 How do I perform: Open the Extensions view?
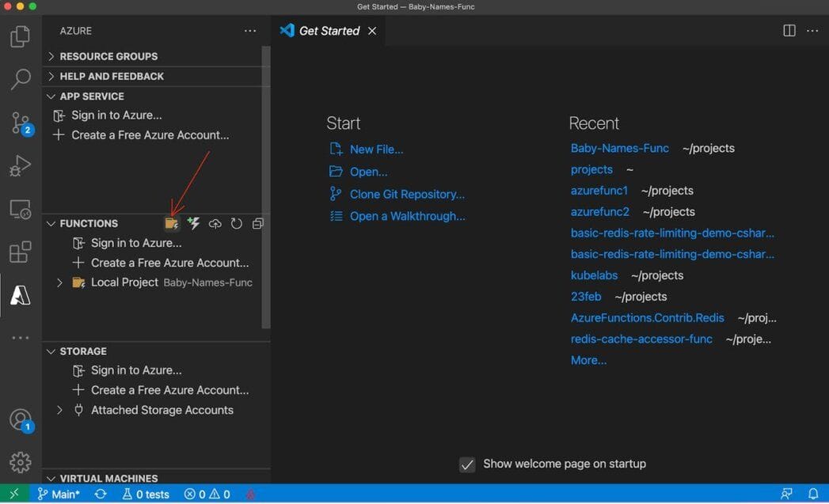click(21, 252)
